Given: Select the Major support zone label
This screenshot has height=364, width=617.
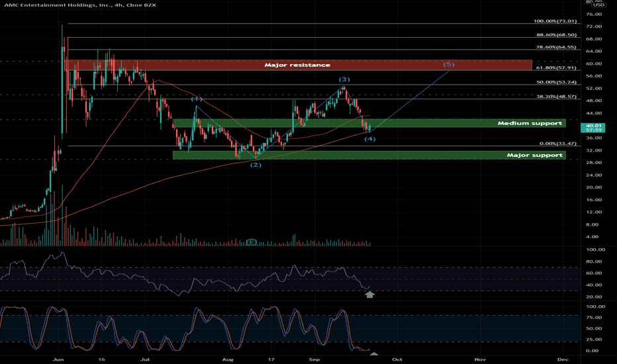Looking at the screenshot, I should tap(534, 155).
